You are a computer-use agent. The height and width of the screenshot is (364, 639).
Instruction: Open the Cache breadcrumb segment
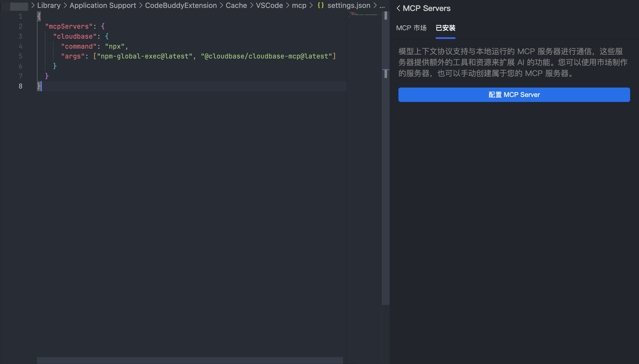click(x=236, y=5)
